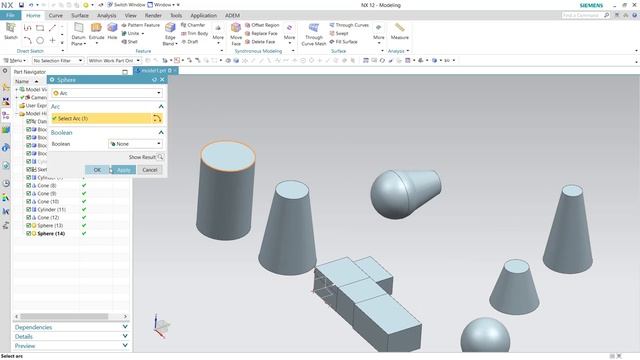Screen dimensions: 640x360
Task: Toggle checkbox for Cylinder (11)
Action: (29, 209)
